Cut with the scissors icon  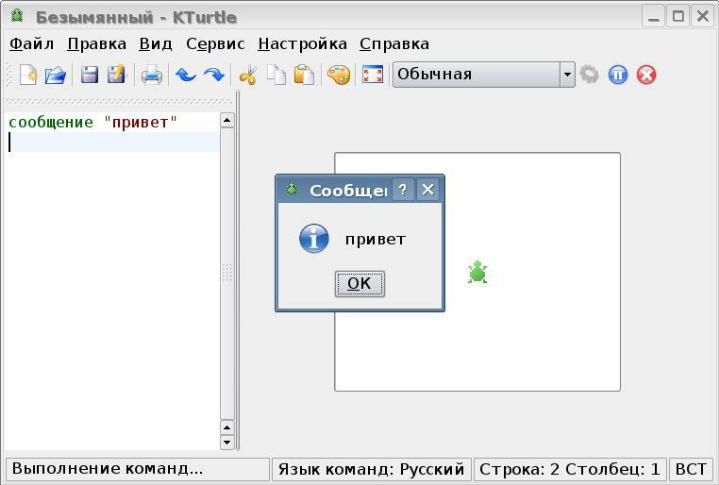tap(248, 75)
